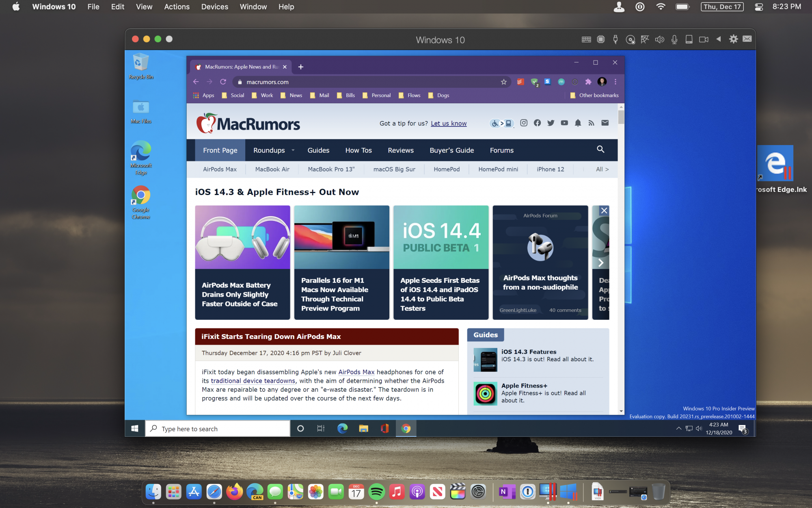
Task: Open Chrome extensions puzzle icon
Action: click(x=588, y=82)
